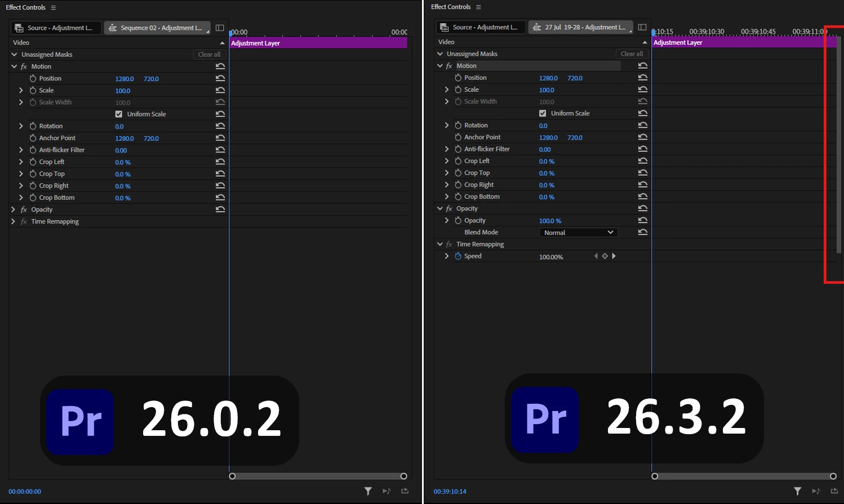Add or remove a Speed keyframe

click(x=605, y=256)
